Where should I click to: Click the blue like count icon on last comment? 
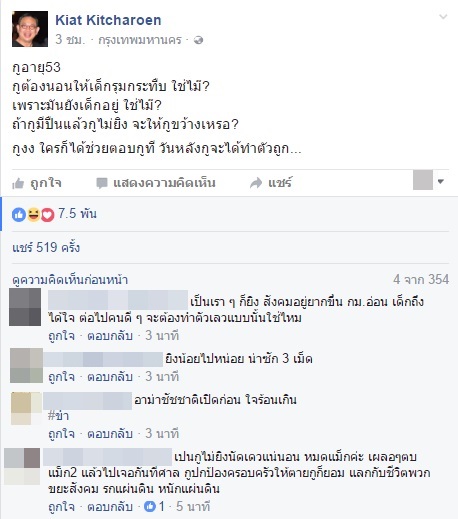pyautogui.click(x=150, y=507)
